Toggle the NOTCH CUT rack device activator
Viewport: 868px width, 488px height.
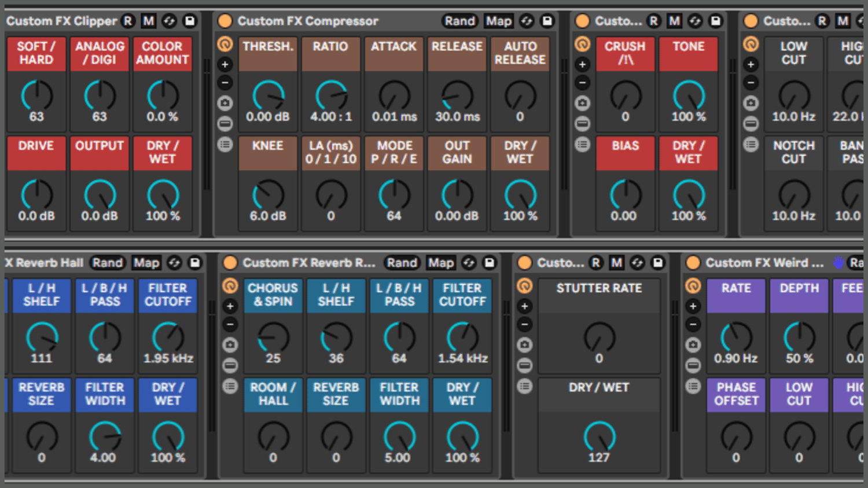(x=751, y=21)
